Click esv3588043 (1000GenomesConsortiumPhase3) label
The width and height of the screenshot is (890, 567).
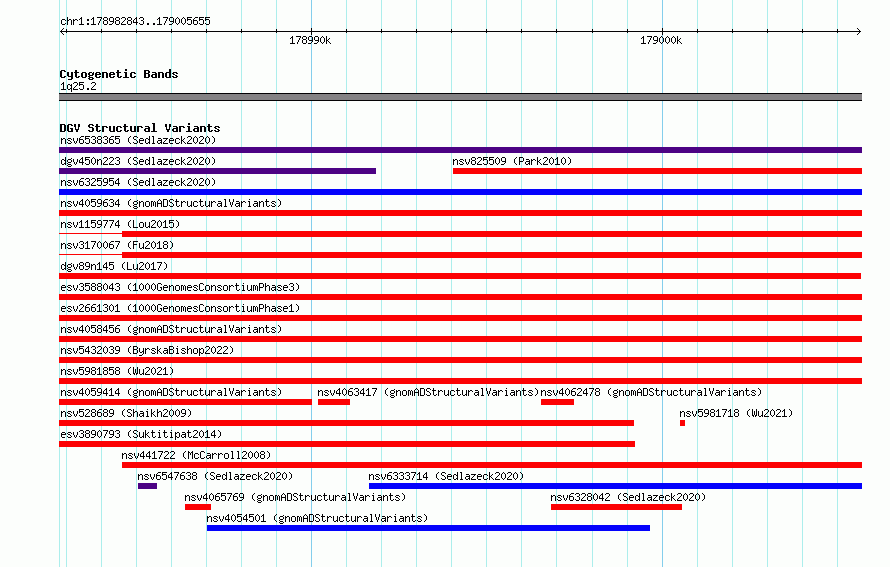(180, 287)
